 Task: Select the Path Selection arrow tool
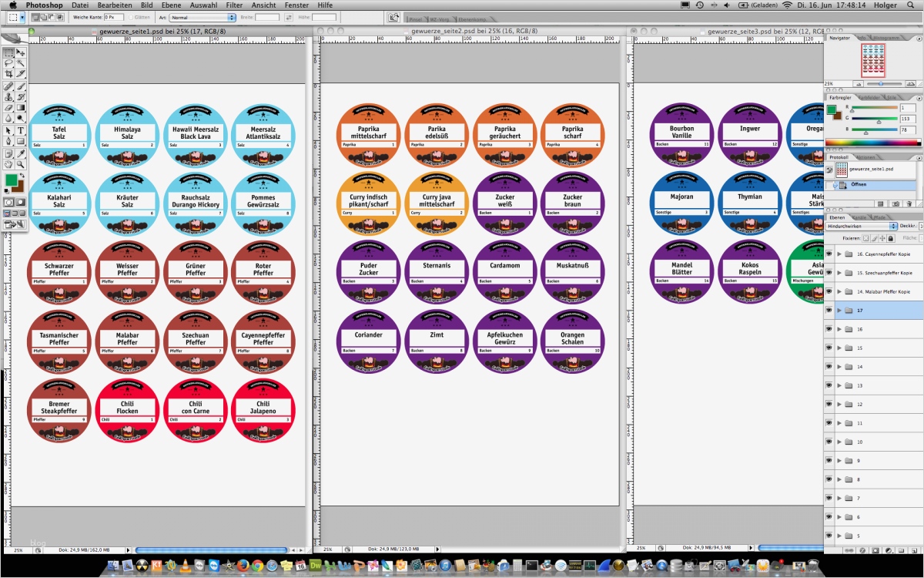[x=8, y=131]
